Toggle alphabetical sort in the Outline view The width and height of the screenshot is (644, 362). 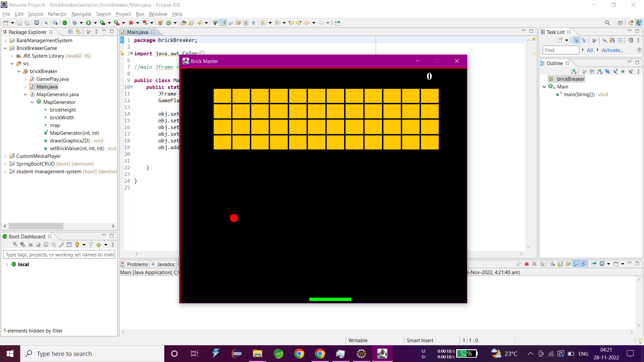[x=574, y=71]
